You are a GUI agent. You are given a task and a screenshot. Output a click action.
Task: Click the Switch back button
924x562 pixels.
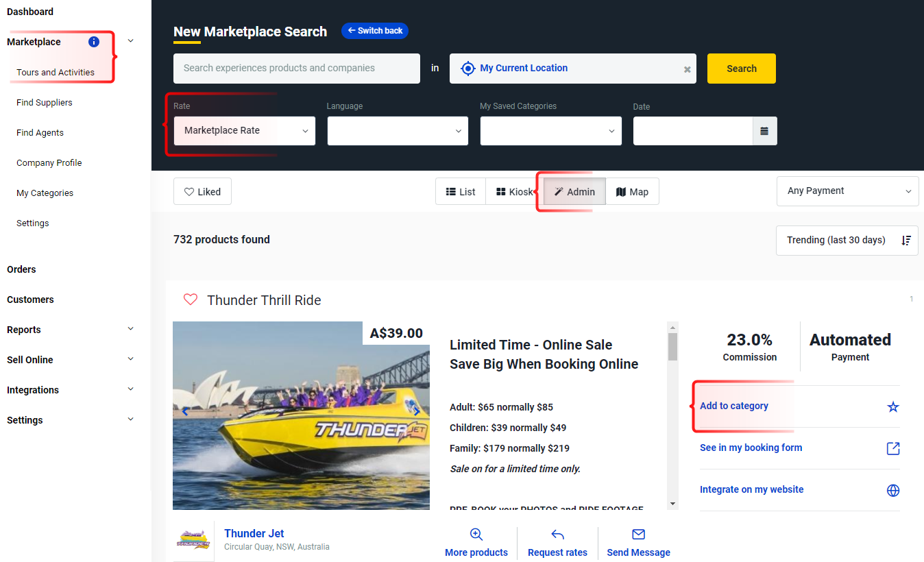(x=375, y=31)
